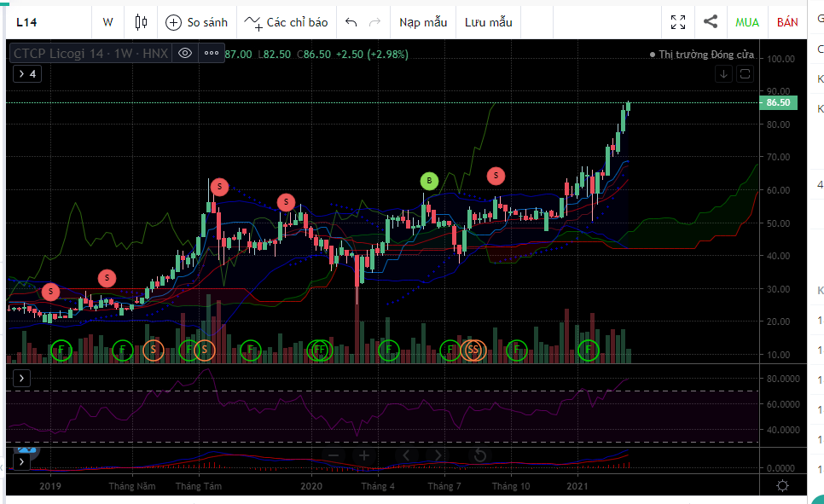Click the L14 symbol search field

coord(49,22)
